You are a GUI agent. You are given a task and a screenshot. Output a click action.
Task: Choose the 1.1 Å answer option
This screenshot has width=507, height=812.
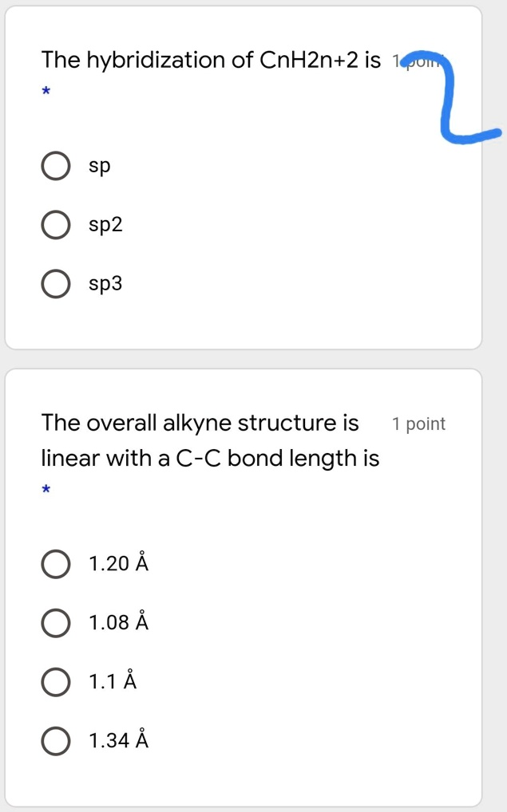[x=55, y=682]
